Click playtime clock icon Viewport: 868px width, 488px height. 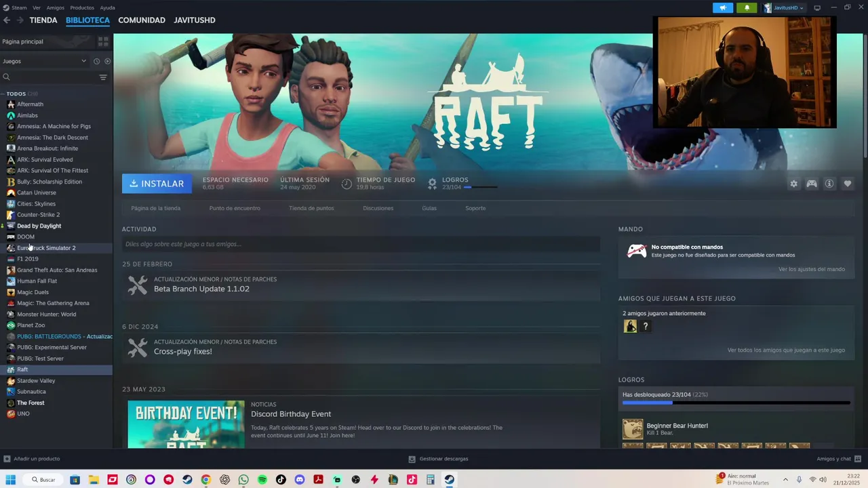347,184
